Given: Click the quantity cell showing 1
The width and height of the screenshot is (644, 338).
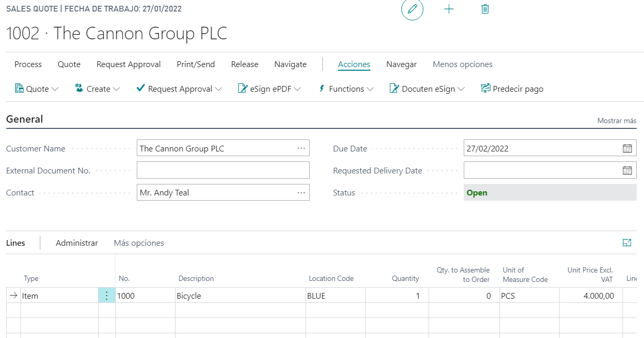Looking at the screenshot, I should pyautogui.click(x=397, y=296).
